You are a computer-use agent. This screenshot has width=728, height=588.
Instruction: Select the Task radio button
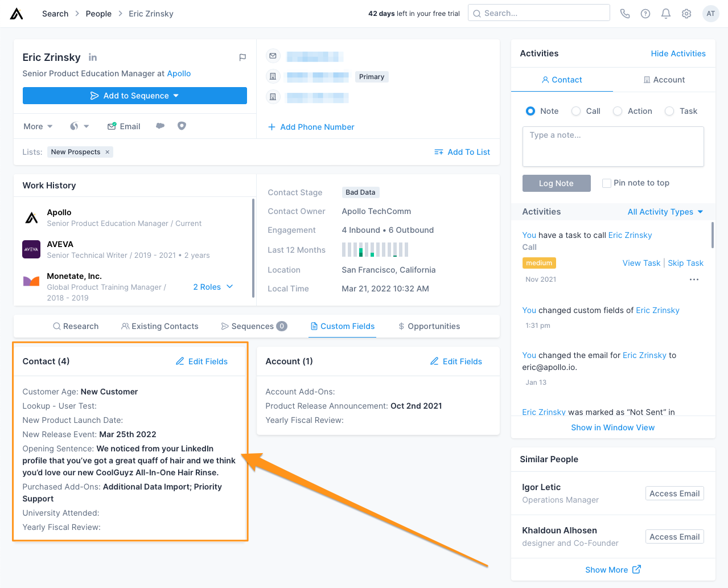point(669,111)
